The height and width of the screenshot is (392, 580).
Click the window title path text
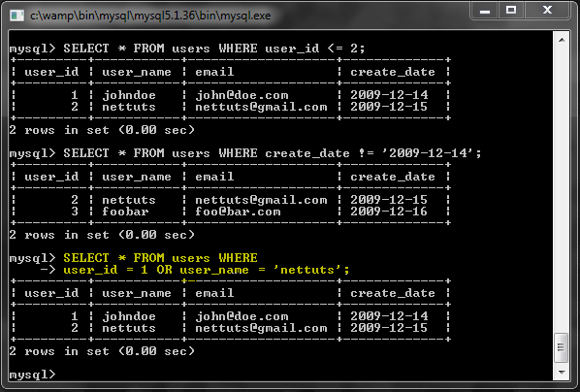tap(150, 16)
